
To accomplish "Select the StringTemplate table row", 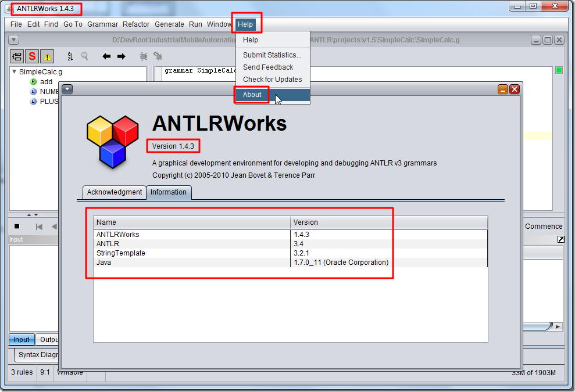I will tap(291, 253).
